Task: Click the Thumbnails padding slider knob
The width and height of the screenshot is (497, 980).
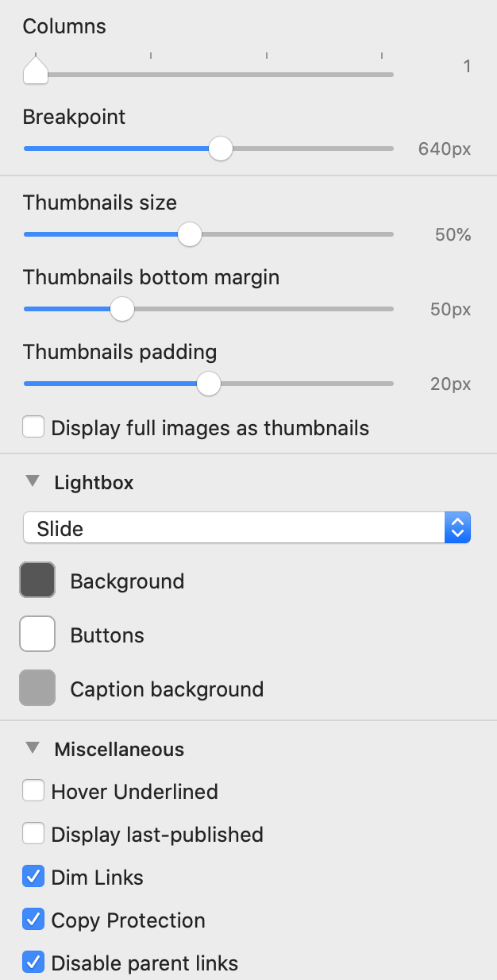Action: [x=208, y=384]
